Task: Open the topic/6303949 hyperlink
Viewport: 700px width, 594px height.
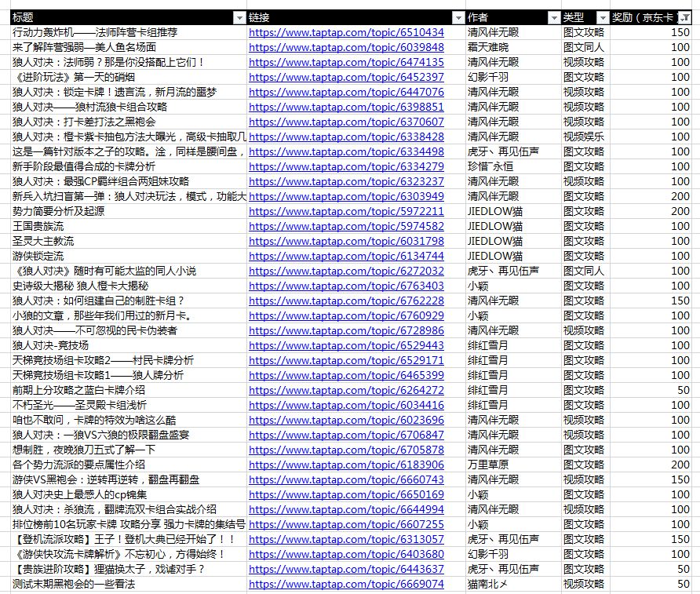Action: [346, 196]
